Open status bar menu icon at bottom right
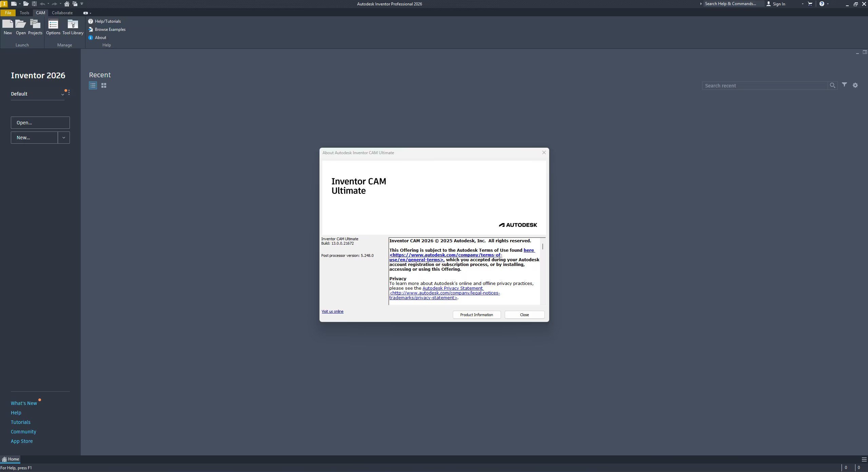This screenshot has width=868, height=472. click(x=864, y=459)
